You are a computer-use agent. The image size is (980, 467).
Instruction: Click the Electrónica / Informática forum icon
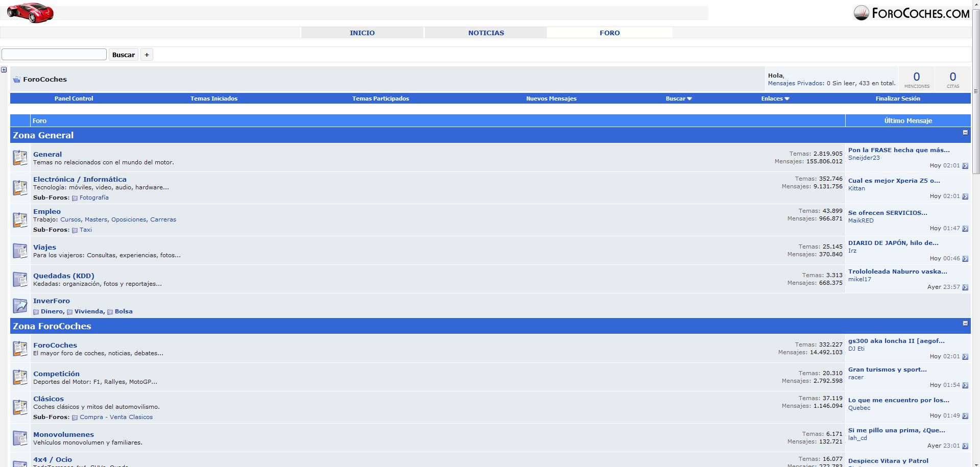(20, 188)
